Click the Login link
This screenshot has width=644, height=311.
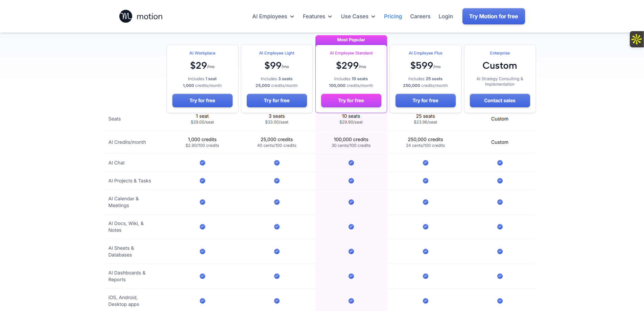coord(446,16)
